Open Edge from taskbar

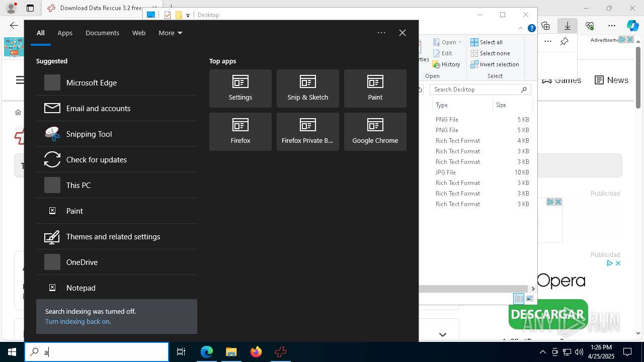tap(207, 352)
